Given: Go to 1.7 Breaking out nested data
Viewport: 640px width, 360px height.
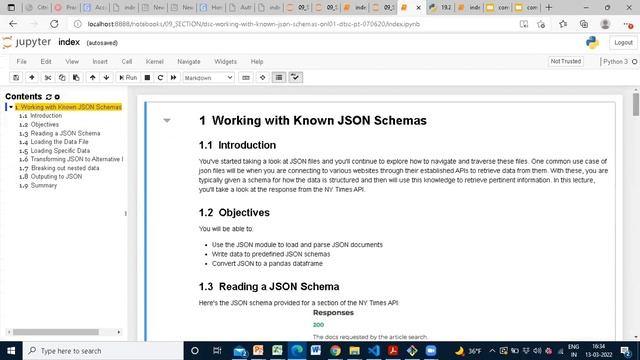Looking at the screenshot, I should point(65,168).
